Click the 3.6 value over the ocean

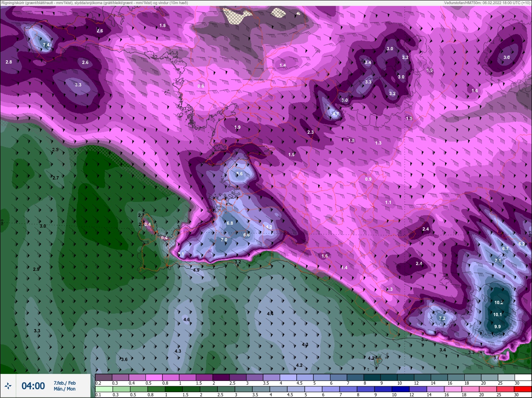pyautogui.click(x=124, y=359)
